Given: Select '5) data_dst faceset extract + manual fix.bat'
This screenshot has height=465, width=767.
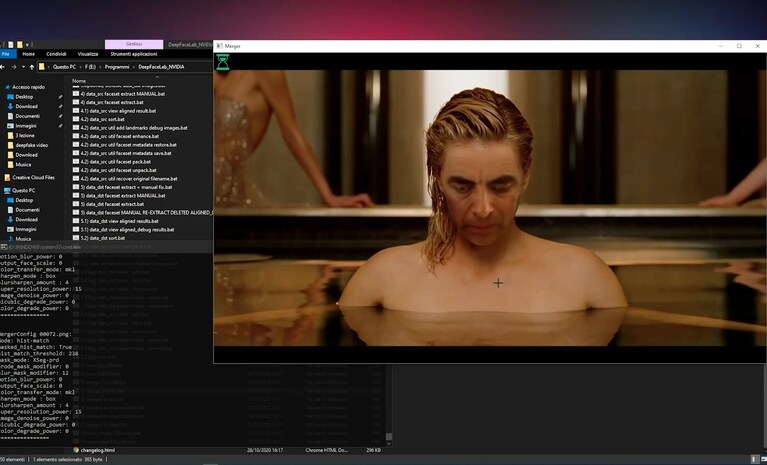Looking at the screenshot, I should [x=122, y=187].
